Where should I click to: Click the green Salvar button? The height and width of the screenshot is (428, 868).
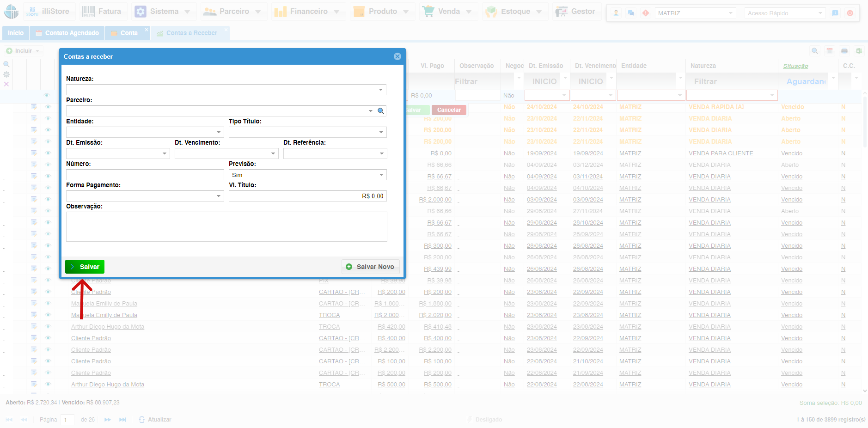pyautogui.click(x=85, y=267)
